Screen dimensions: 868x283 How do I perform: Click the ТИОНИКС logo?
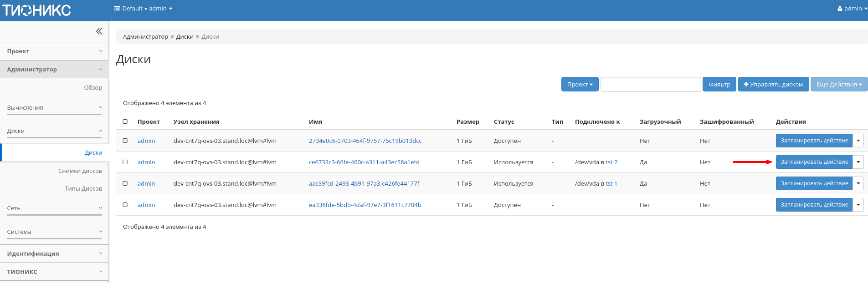tap(37, 10)
